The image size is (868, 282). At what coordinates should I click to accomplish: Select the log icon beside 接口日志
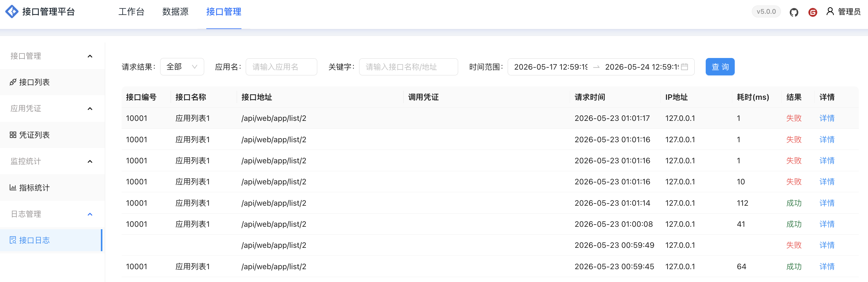(x=13, y=240)
